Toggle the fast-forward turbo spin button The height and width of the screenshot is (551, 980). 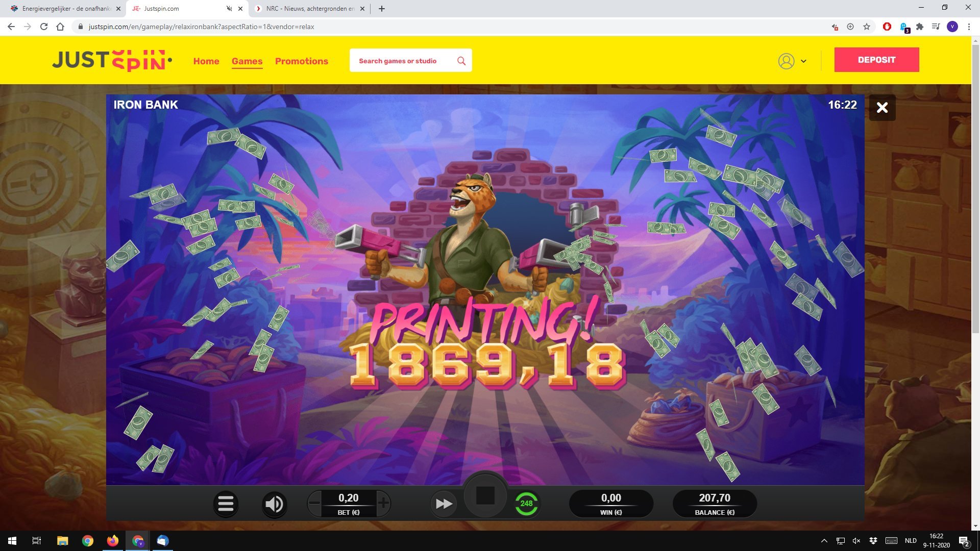444,504
